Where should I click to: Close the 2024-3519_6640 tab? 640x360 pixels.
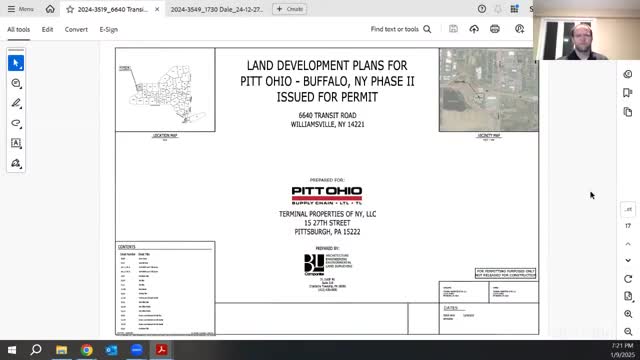pos(157,9)
